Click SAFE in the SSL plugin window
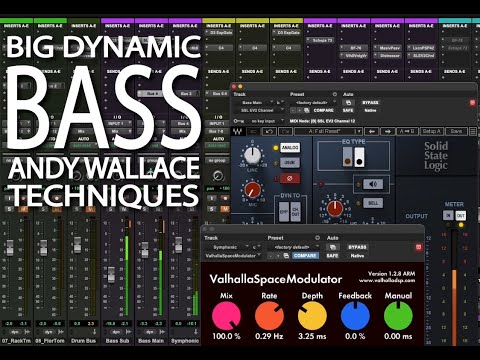Viewport: 480px width, 360px height. coord(348,110)
